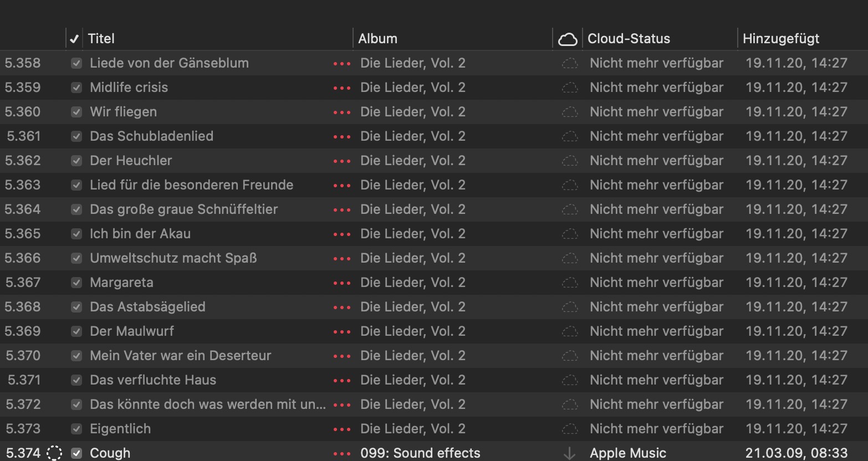
Task: Click the dashed cloud icon for Wir fliegen
Action: click(569, 112)
